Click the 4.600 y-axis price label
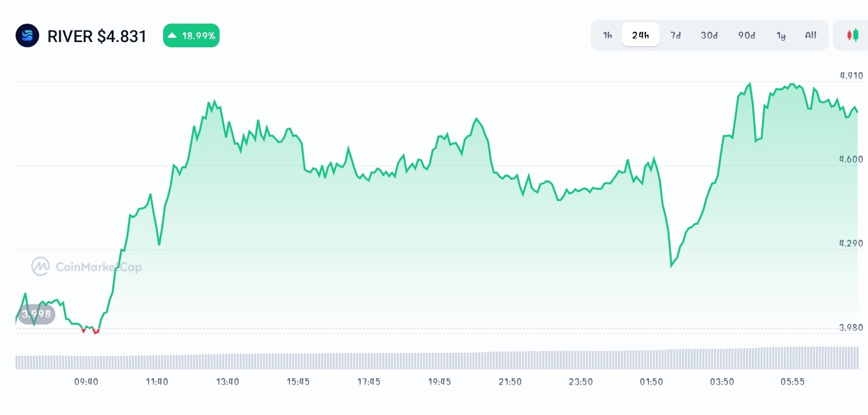This screenshot has width=868, height=415. 851,159
